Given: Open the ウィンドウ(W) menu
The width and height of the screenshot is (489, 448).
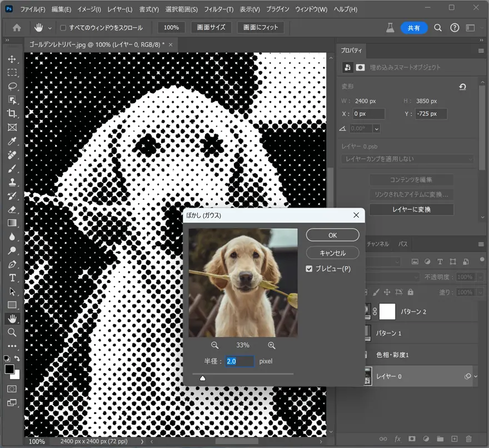Looking at the screenshot, I should click(311, 9).
